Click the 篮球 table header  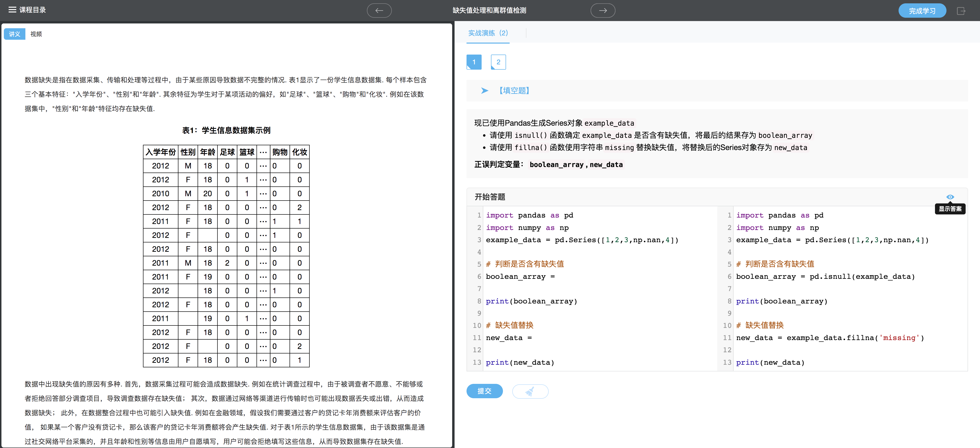(247, 152)
